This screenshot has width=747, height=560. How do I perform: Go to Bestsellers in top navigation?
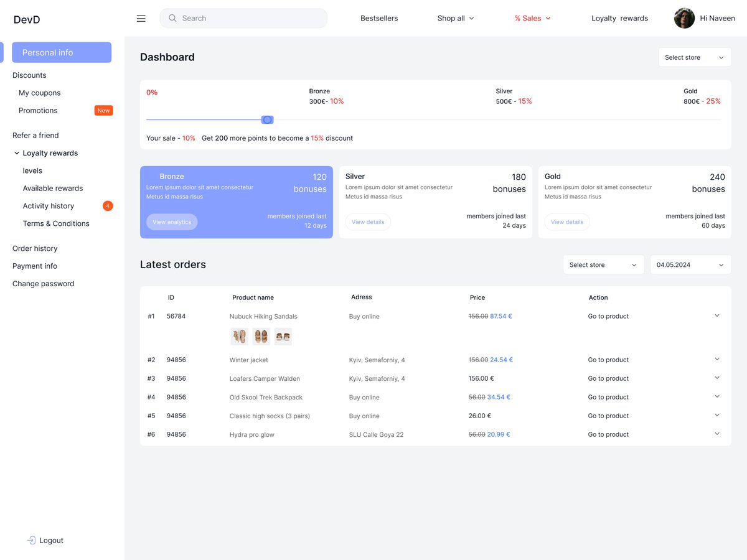(x=379, y=18)
